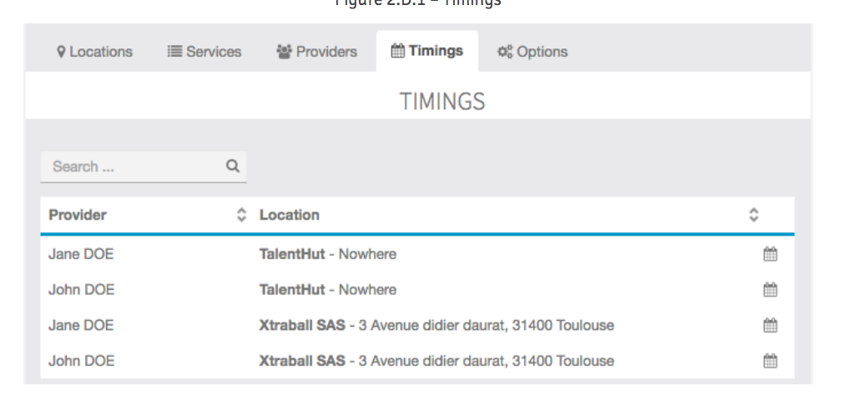Sort table by Provider column arrows

[242, 216]
